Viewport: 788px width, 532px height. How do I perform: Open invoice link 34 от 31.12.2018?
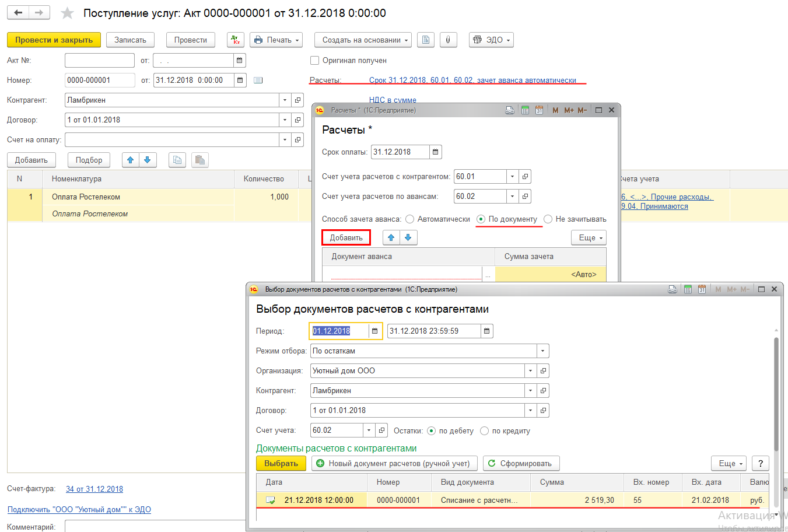pyautogui.click(x=94, y=489)
